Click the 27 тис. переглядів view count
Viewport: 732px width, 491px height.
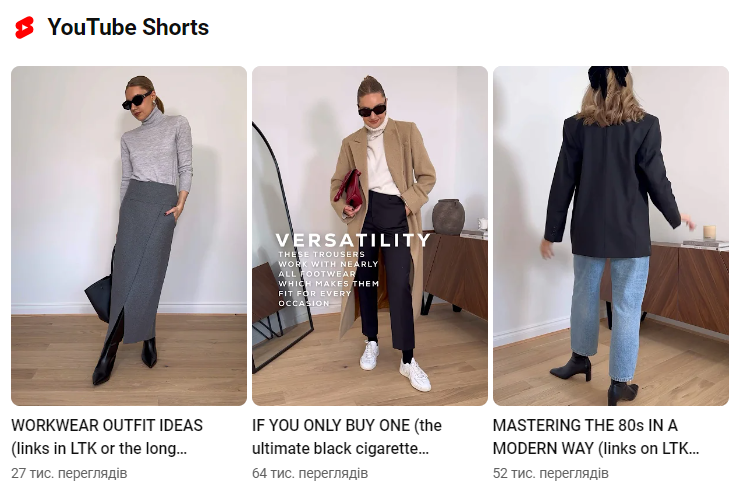pyautogui.click(x=69, y=473)
